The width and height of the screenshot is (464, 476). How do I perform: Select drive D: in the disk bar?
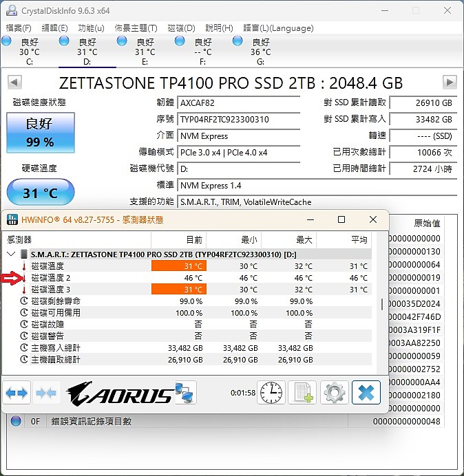pyautogui.click(x=87, y=51)
